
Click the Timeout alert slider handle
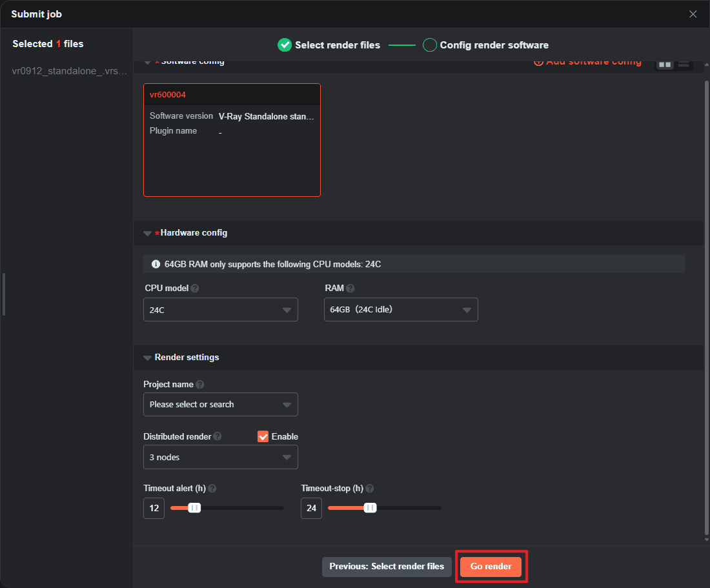[x=194, y=508]
